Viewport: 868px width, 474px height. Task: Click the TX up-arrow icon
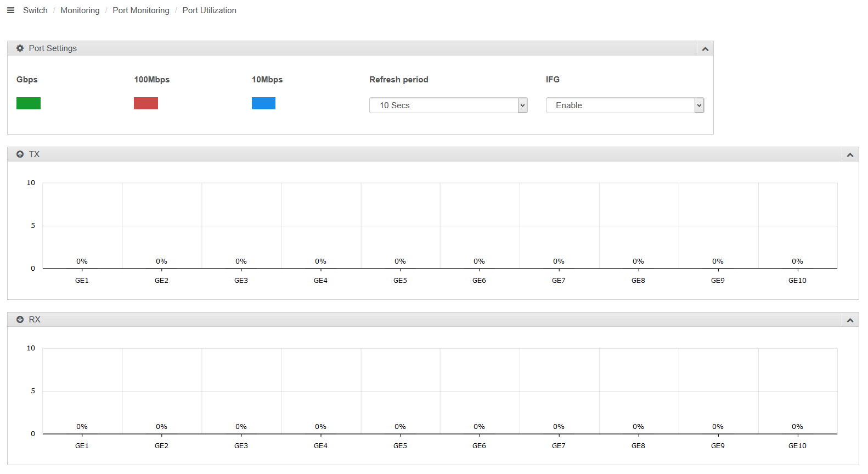pyautogui.click(x=20, y=154)
